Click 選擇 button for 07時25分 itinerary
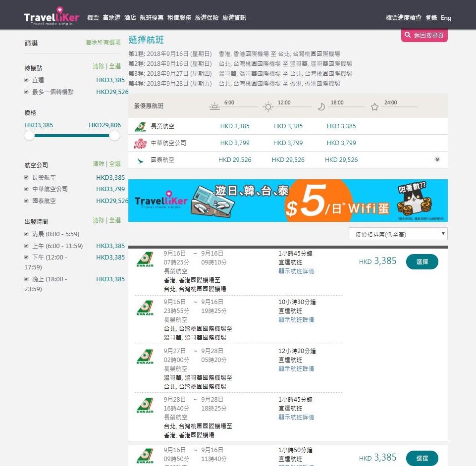476x466 pixels. (x=422, y=261)
